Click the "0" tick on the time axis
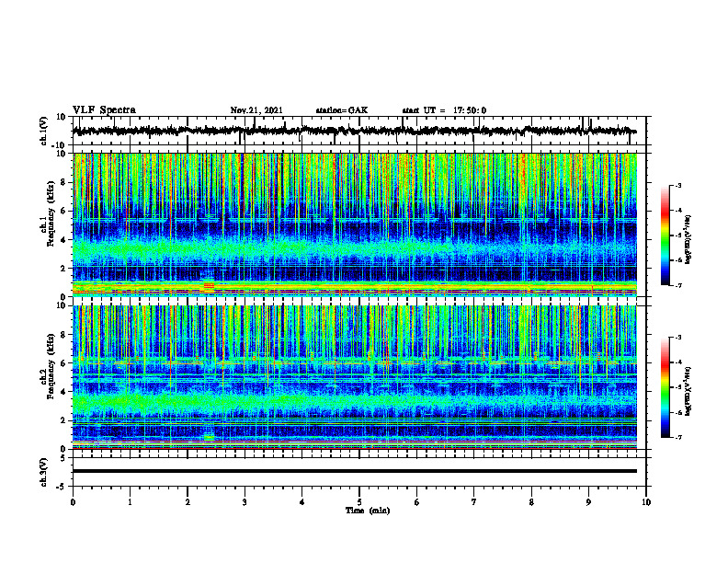The width and height of the screenshot is (728, 563). pyautogui.click(x=73, y=502)
